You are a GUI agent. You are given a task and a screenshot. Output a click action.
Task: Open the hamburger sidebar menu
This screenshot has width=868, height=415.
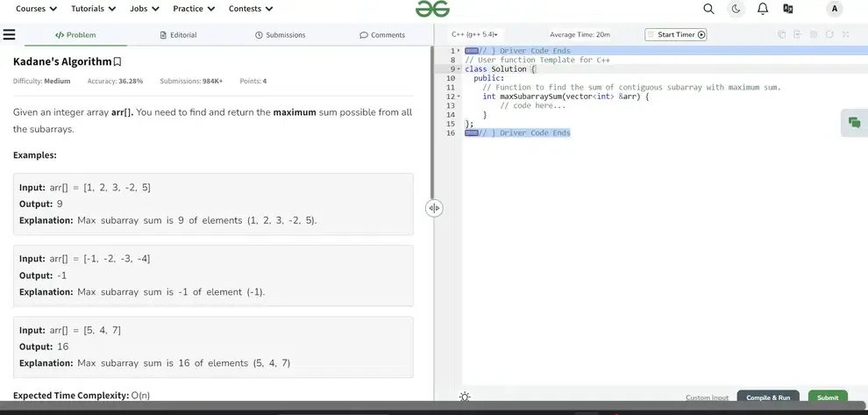[x=9, y=34]
